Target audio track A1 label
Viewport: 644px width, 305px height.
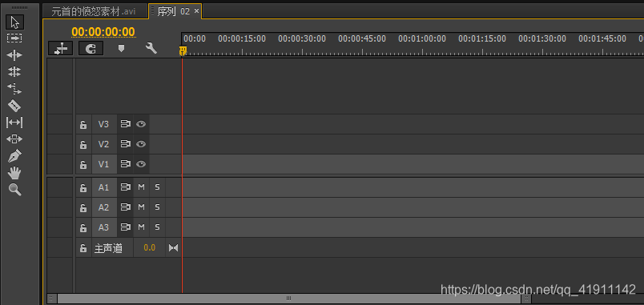click(x=104, y=187)
